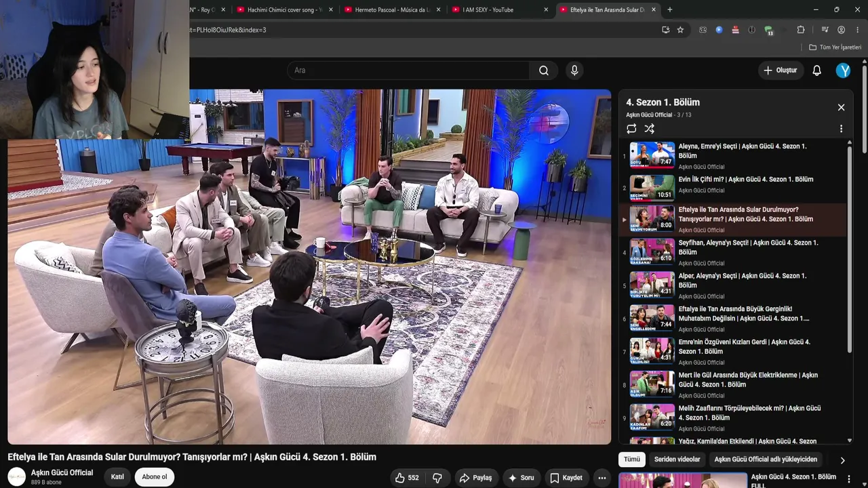Close the I AM SEXY tab
The width and height of the screenshot is (868, 488).
546,9
